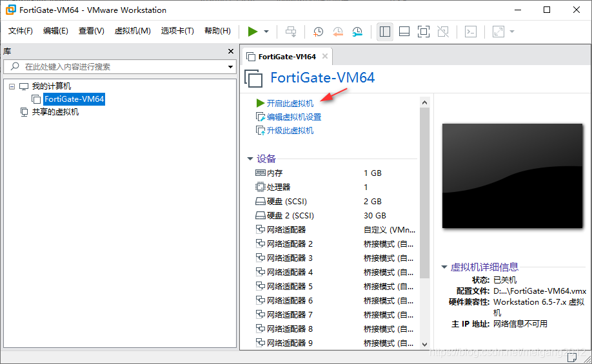Select 网络适配器 9 device row
Image resolution: width=592 pixels, height=364 pixels.
click(336, 343)
